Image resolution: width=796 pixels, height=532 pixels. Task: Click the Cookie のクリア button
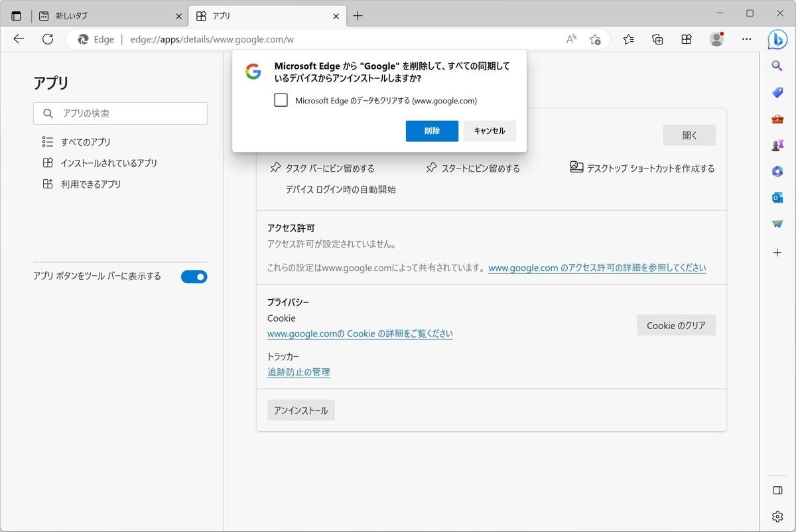pyautogui.click(x=676, y=325)
